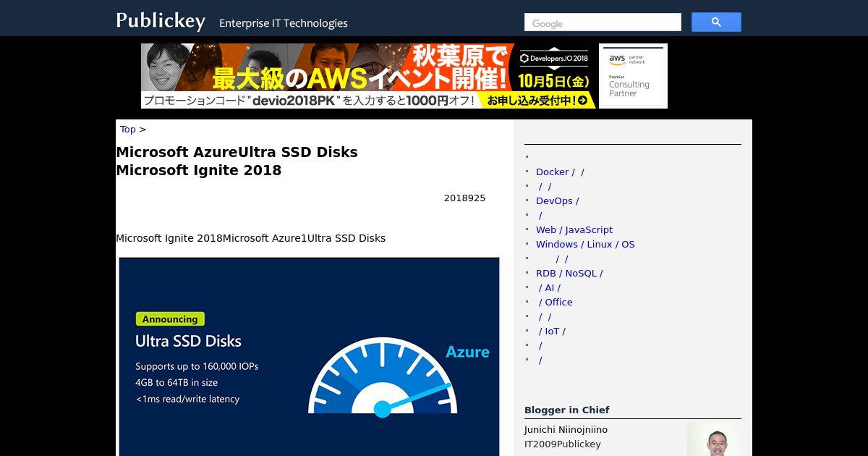Open the Windows / Linux / OS category
Screen dimensions: 868x456
coord(585,245)
